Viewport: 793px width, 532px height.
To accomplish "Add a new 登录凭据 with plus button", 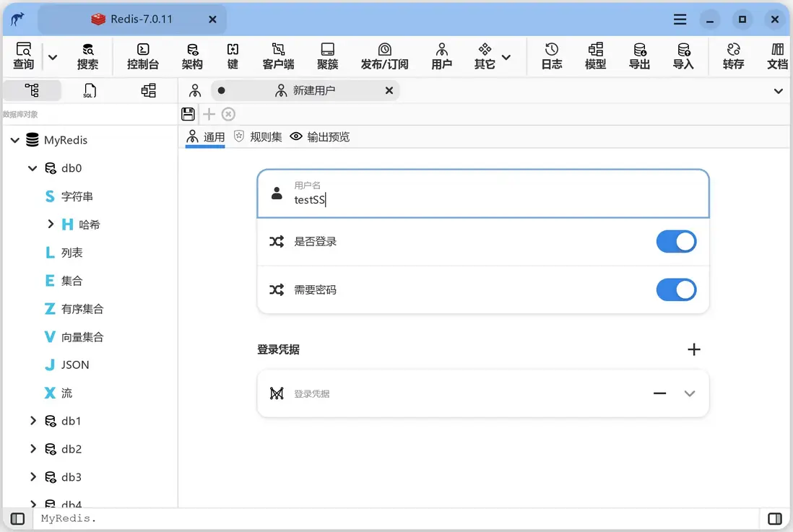I will tap(694, 349).
